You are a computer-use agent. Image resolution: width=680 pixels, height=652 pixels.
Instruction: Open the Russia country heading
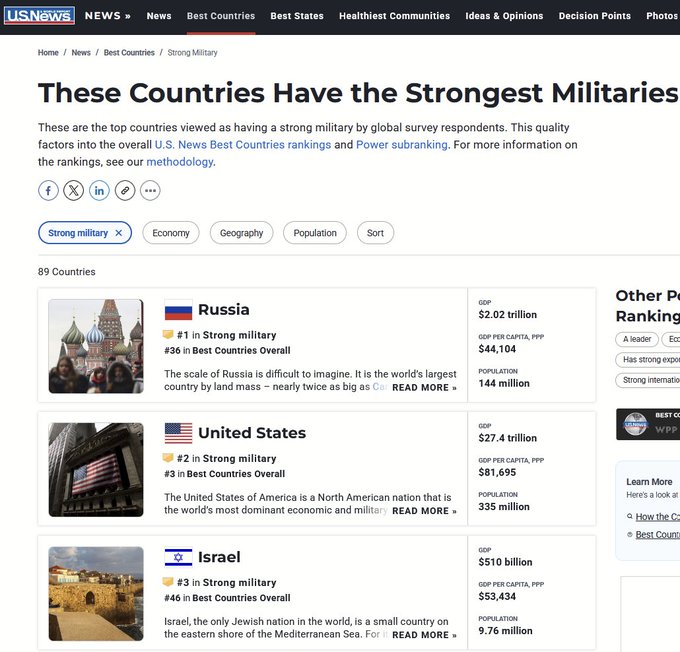(224, 310)
